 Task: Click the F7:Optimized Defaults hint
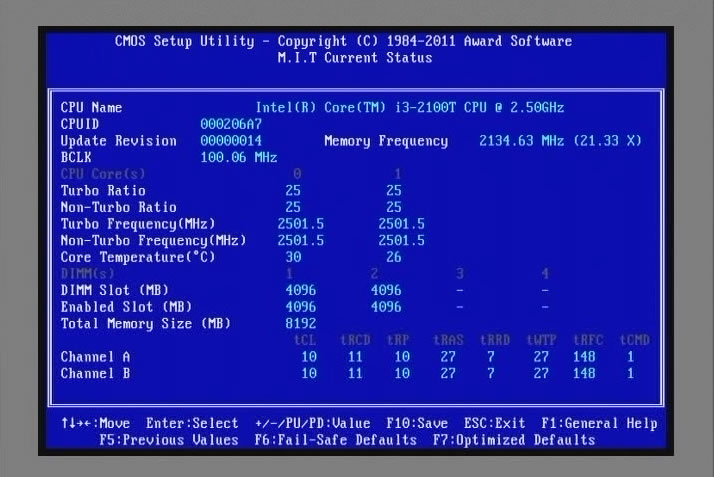(x=514, y=440)
